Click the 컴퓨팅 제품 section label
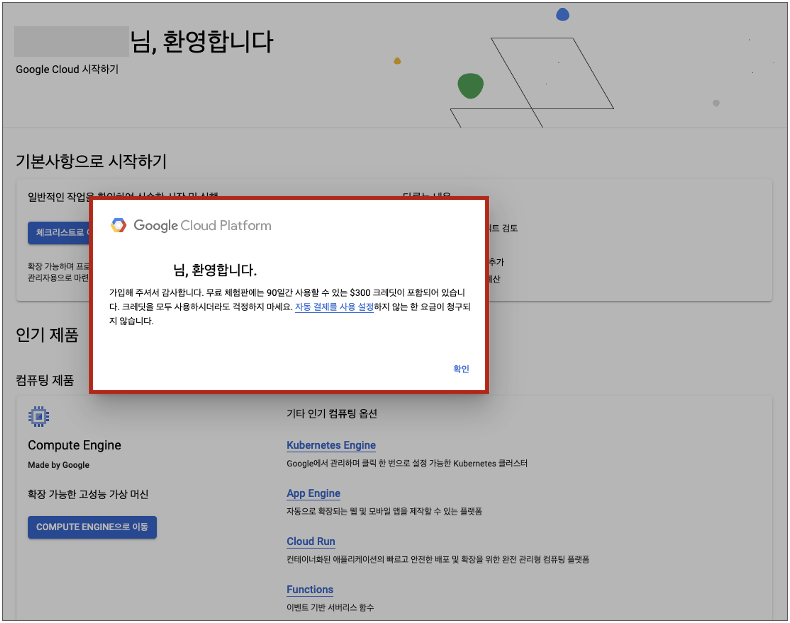 [x=45, y=380]
